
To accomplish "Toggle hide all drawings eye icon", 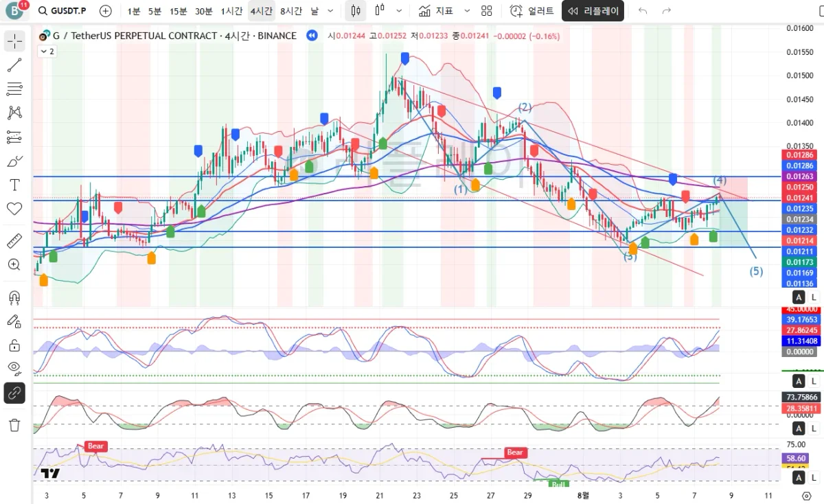I will 14,367.
